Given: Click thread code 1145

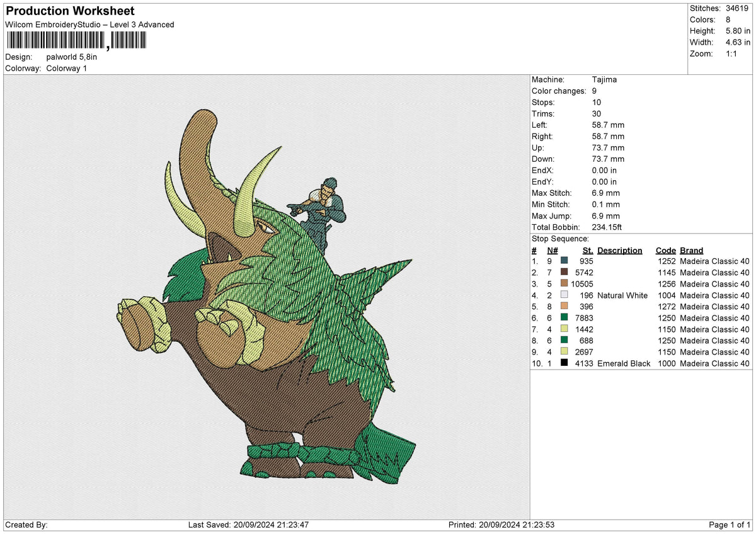Looking at the screenshot, I should click(666, 273).
